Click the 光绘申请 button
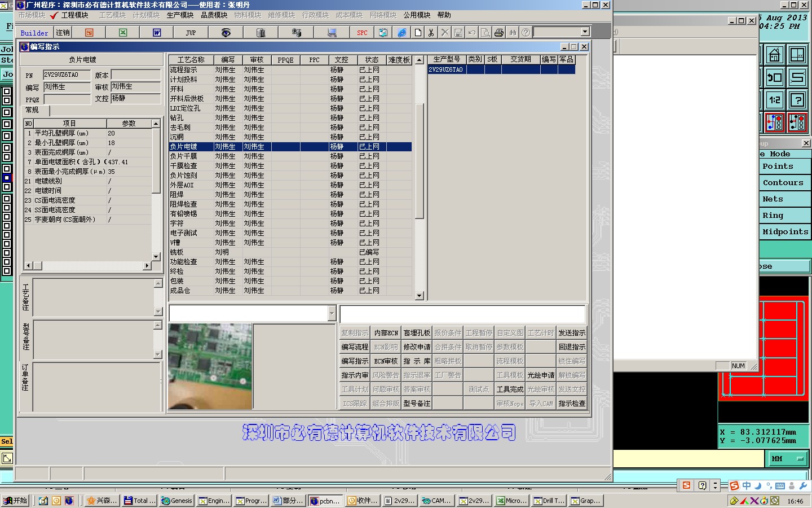Image resolution: width=812 pixels, height=508 pixels. [x=541, y=375]
